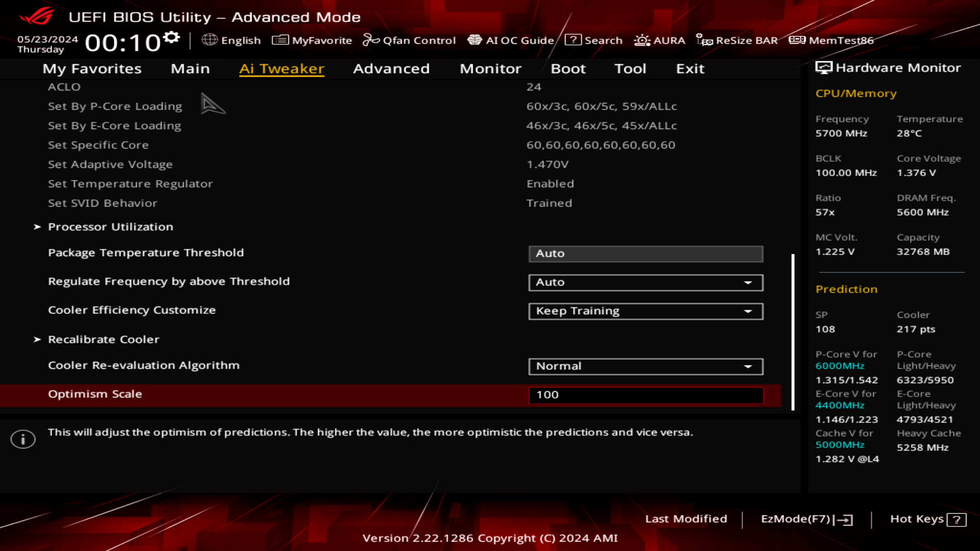Open the Regulate Frequency by above Threshold dropdown
The image size is (980, 551).
(645, 282)
